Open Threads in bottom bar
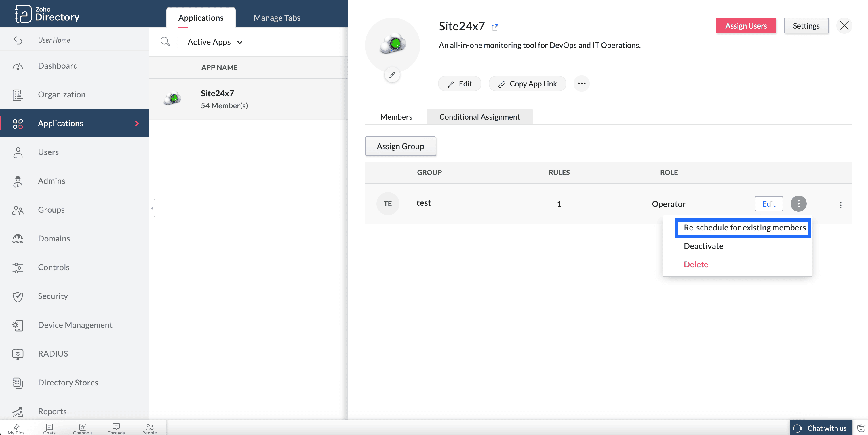The height and width of the screenshot is (435, 868). click(x=116, y=429)
